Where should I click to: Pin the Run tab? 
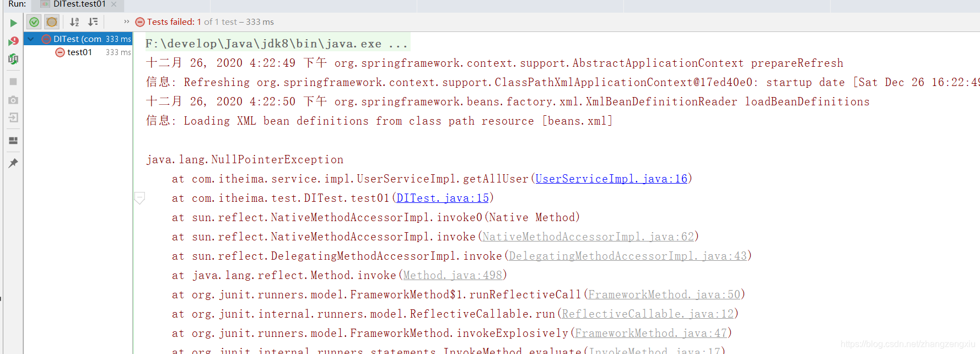(13, 163)
